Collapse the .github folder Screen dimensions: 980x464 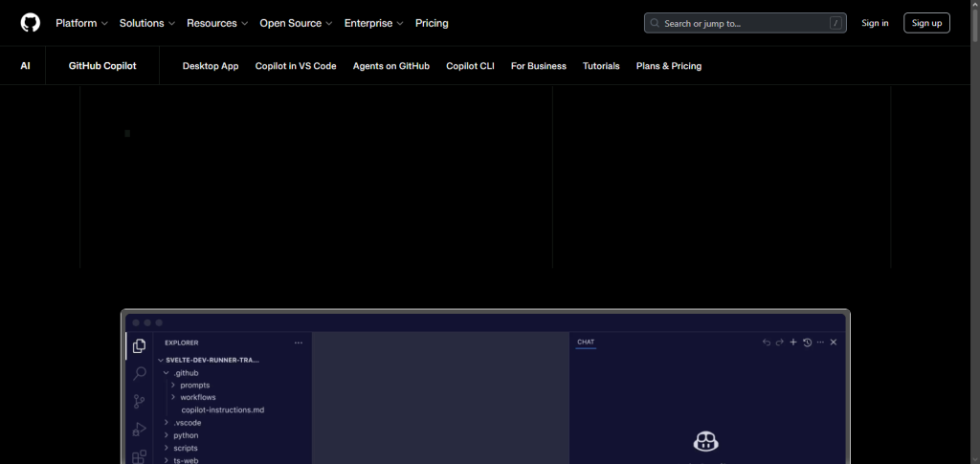181,373
